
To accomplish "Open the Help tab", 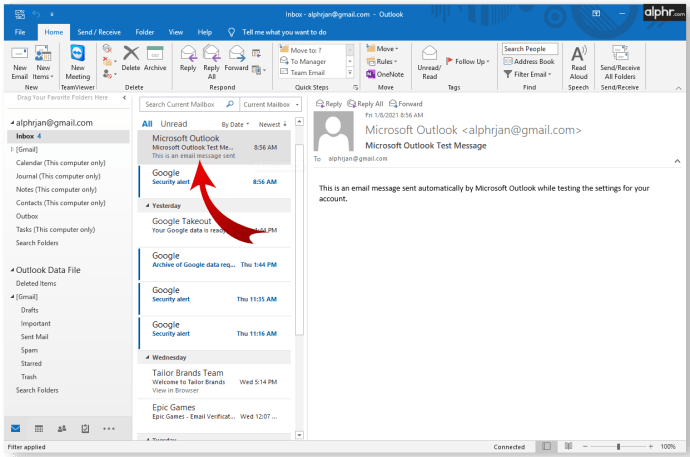I will 205,32.
